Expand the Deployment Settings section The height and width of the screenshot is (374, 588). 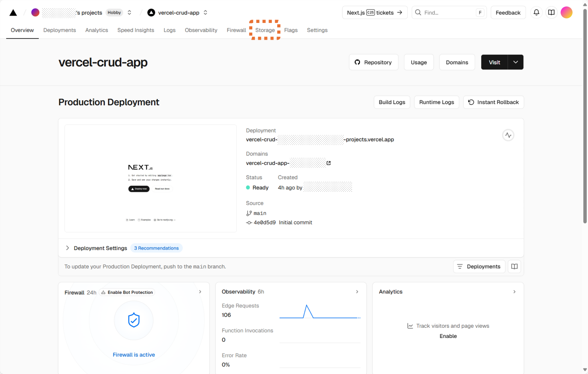(68, 248)
